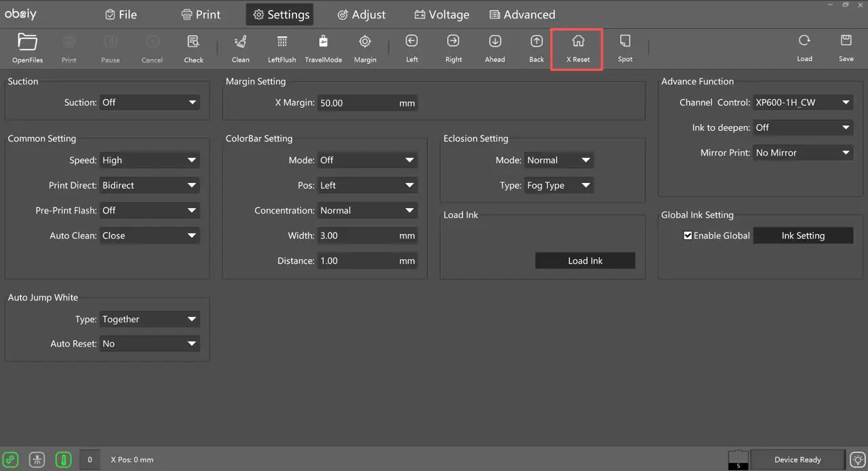Click the green link connection status icon
The height and width of the screenshot is (471, 868).
pos(12,459)
